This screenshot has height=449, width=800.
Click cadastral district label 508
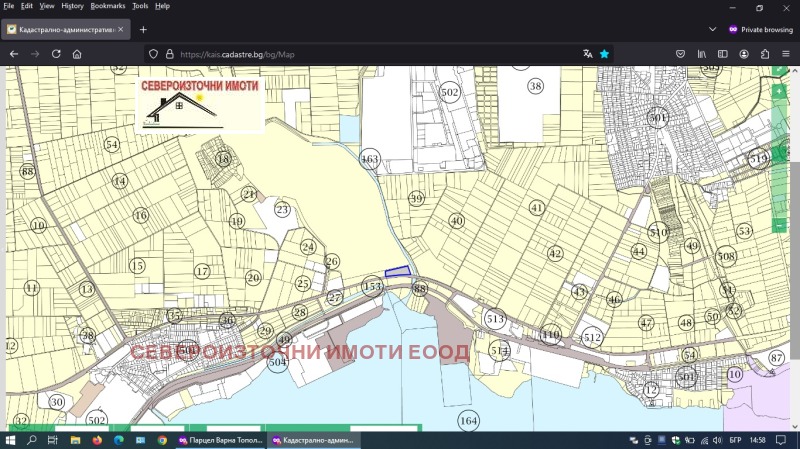[x=726, y=256]
